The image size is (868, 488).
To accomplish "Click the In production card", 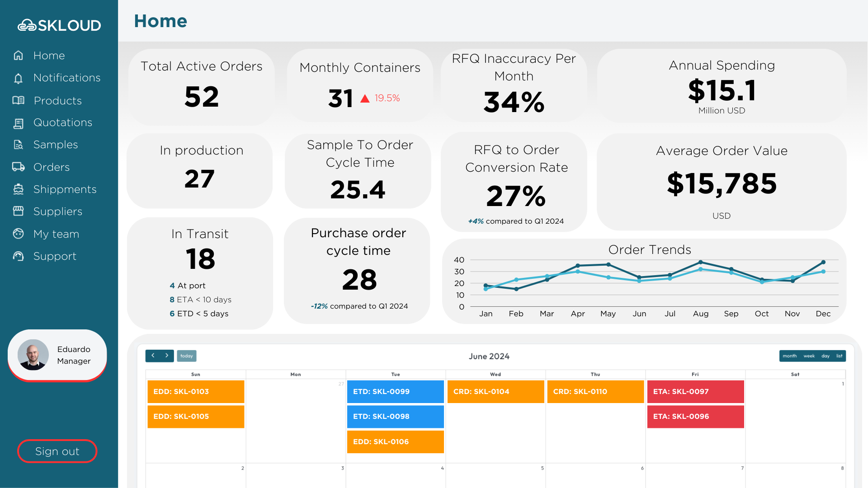I will click(x=200, y=171).
